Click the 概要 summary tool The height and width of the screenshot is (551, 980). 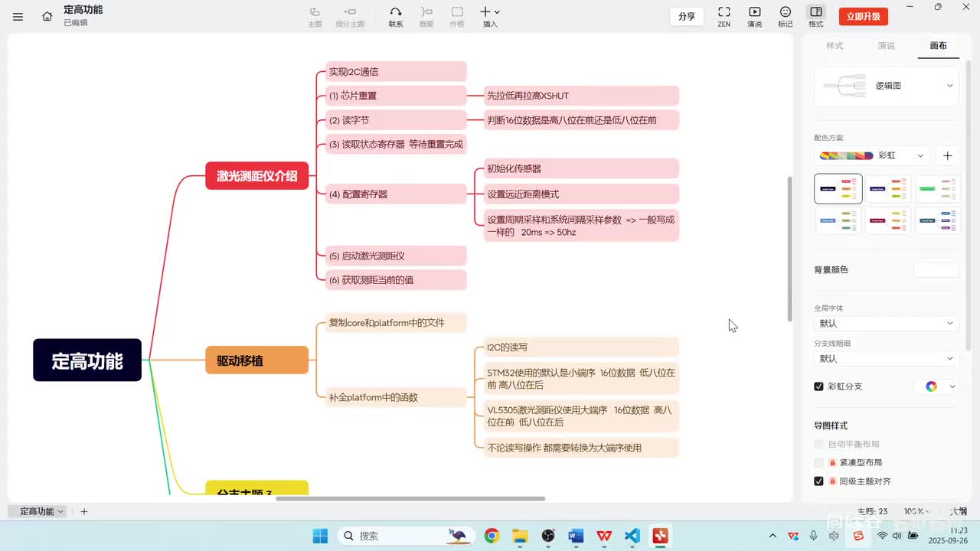tap(426, 16)
